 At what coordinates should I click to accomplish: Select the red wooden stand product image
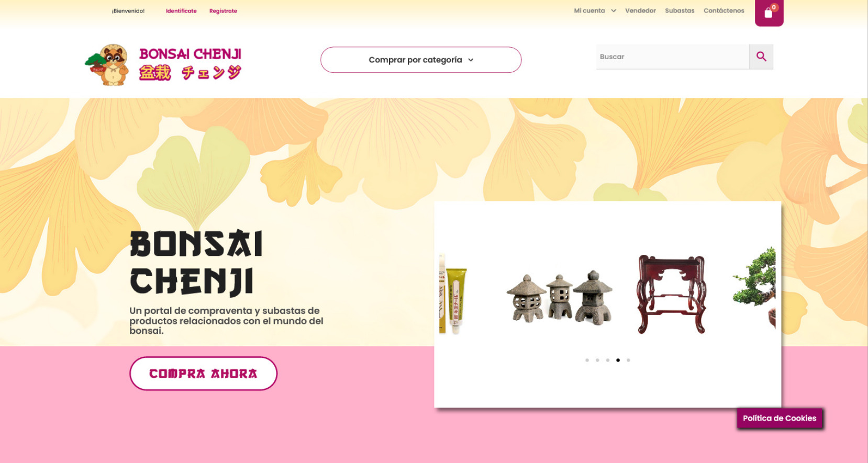click(x=672, y=294)
